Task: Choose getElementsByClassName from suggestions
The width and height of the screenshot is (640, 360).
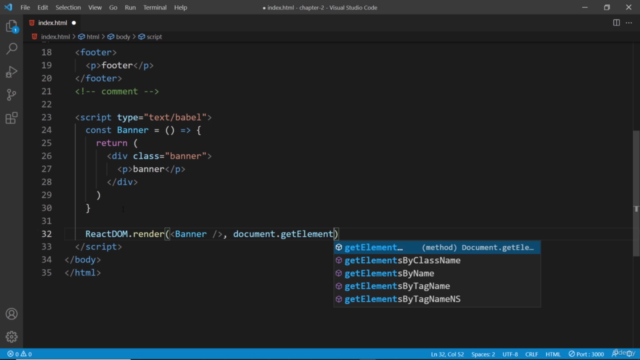Action: 437,260
